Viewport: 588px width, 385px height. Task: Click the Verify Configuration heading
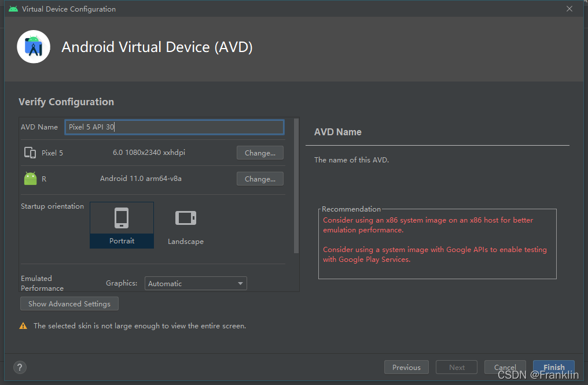(x=66, y=102)
